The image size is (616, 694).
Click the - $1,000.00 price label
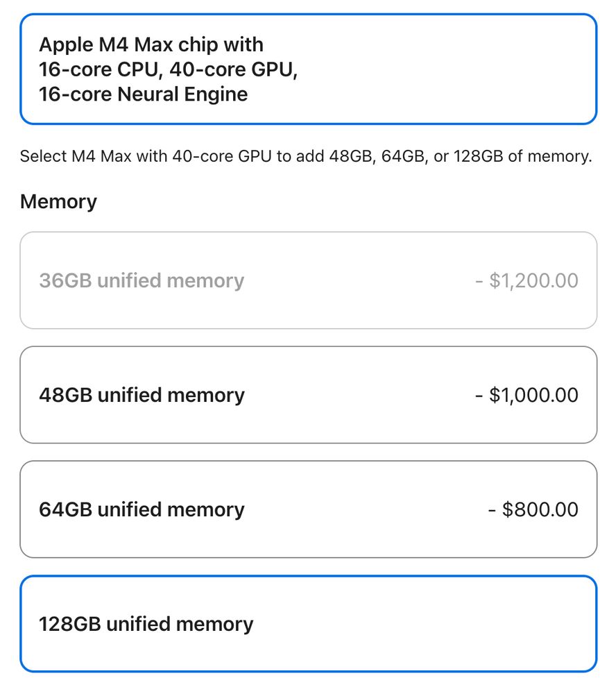(x=527, y=395)
